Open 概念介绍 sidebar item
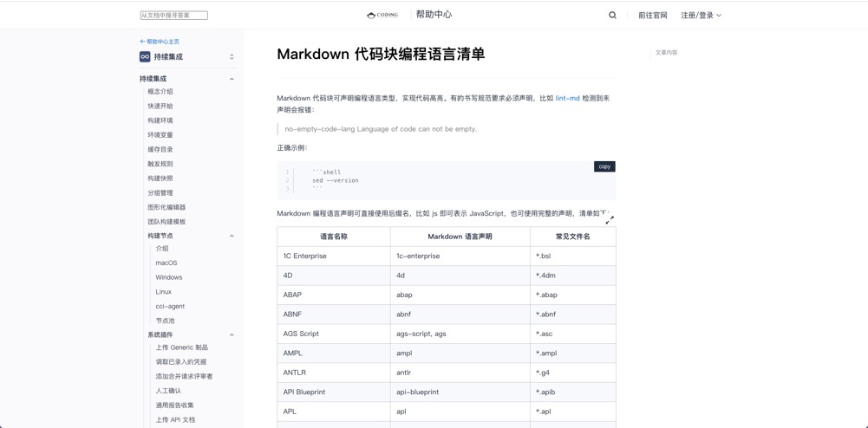This screenshot has width=868, height=428. 160,92
